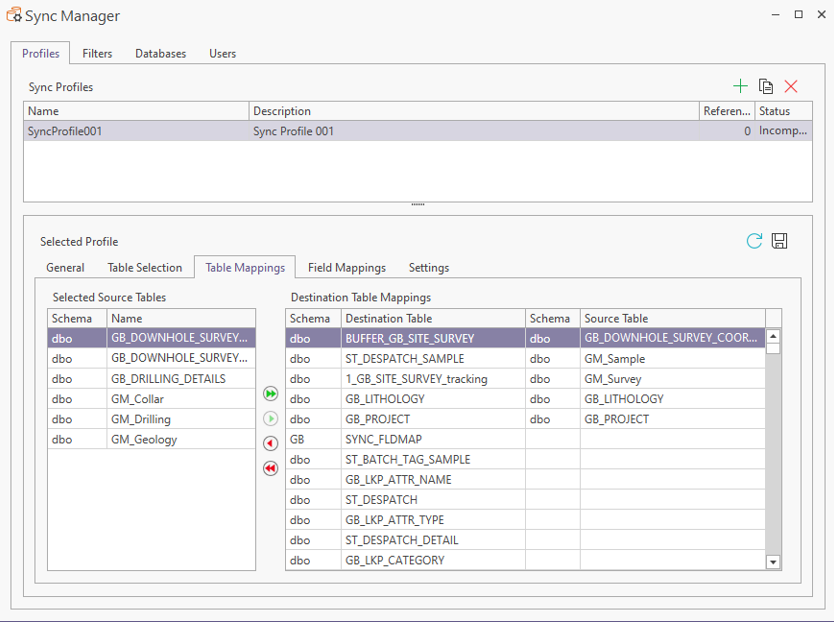This screenshot has height=622, width=834.
Task: Click the green double-arrow map all button
Action: [270, 394]
